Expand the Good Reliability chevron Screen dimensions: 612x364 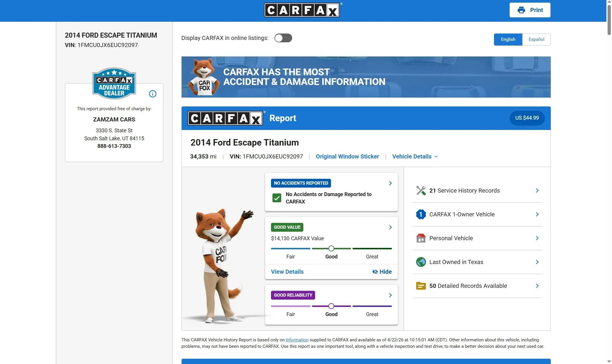[390, 295]
